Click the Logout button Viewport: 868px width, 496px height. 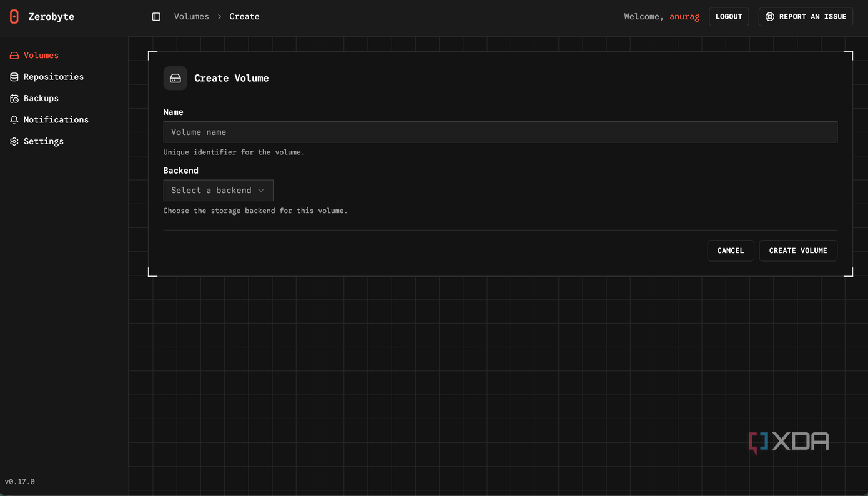coord(729,17)
